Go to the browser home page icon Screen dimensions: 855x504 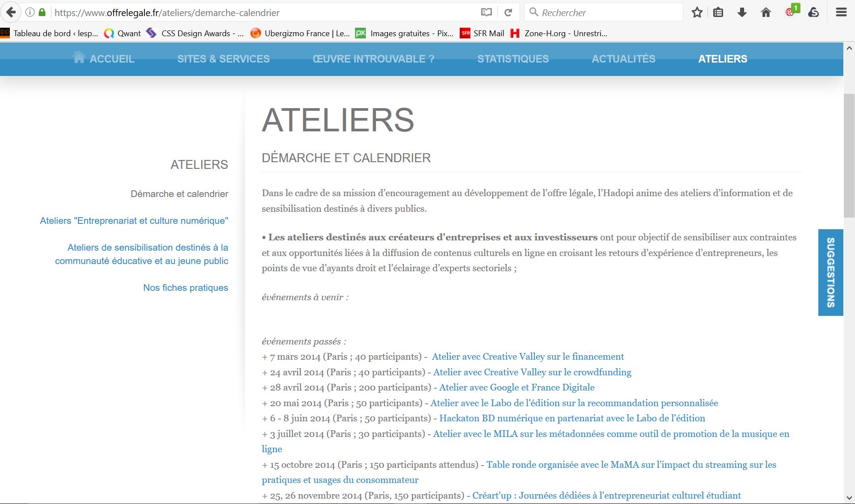pyautogui.click(x=766, y=13)
